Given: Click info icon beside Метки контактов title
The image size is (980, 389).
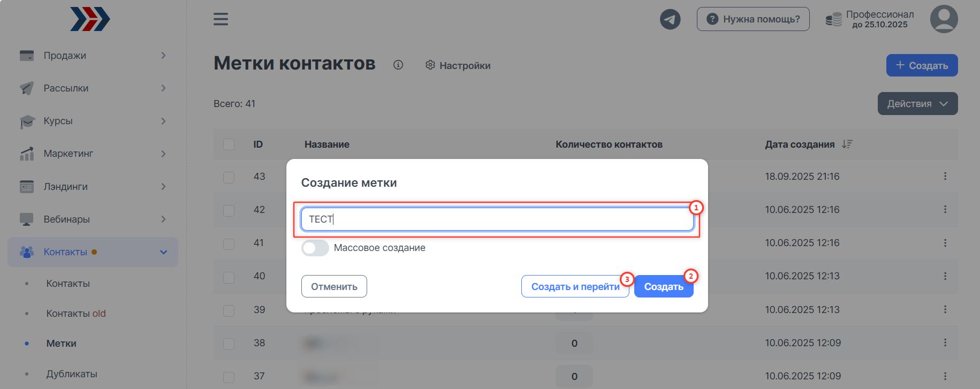Looking at the screenshot, I should click(398, 65).
